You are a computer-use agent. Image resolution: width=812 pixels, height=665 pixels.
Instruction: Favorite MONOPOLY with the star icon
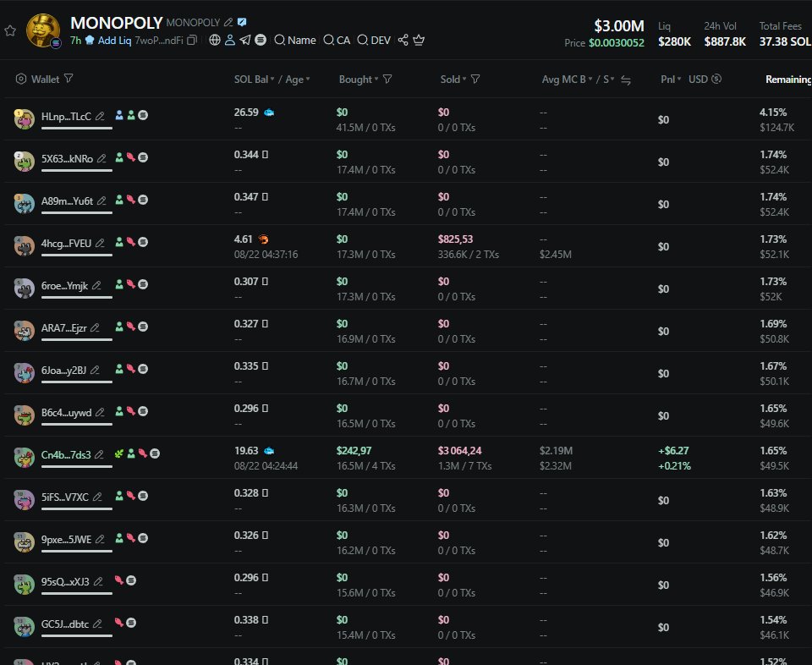[x=10, y=30]
